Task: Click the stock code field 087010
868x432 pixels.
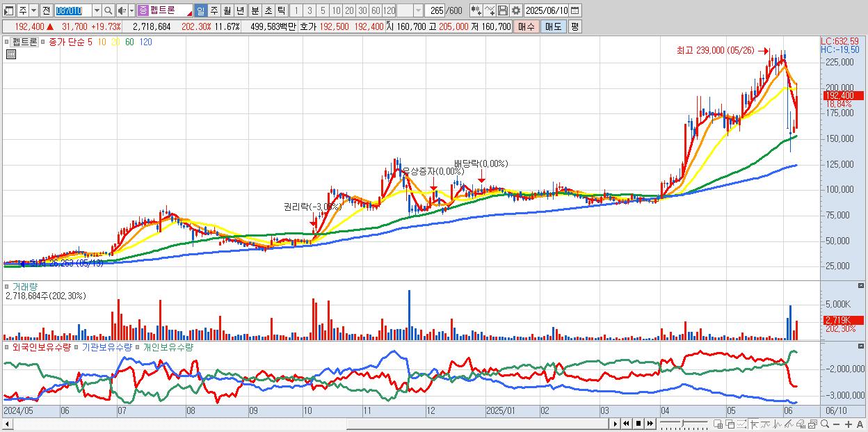Action: coord(73,10)
